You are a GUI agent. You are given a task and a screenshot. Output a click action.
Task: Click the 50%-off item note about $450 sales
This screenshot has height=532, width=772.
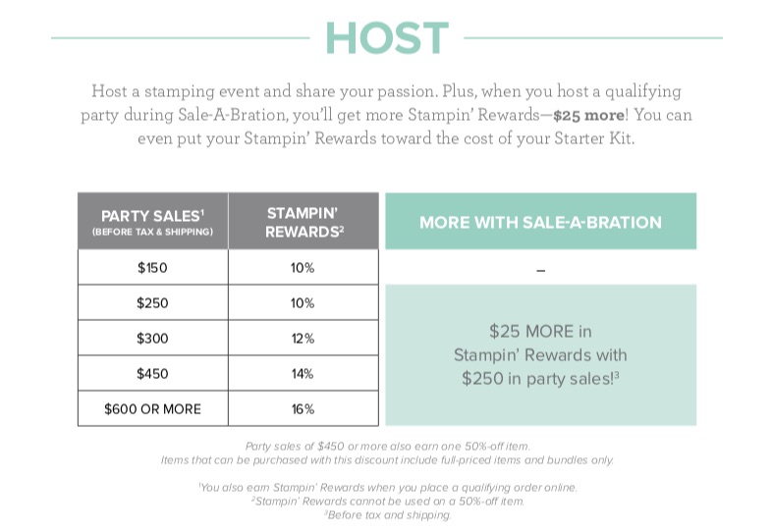(388, 447)
